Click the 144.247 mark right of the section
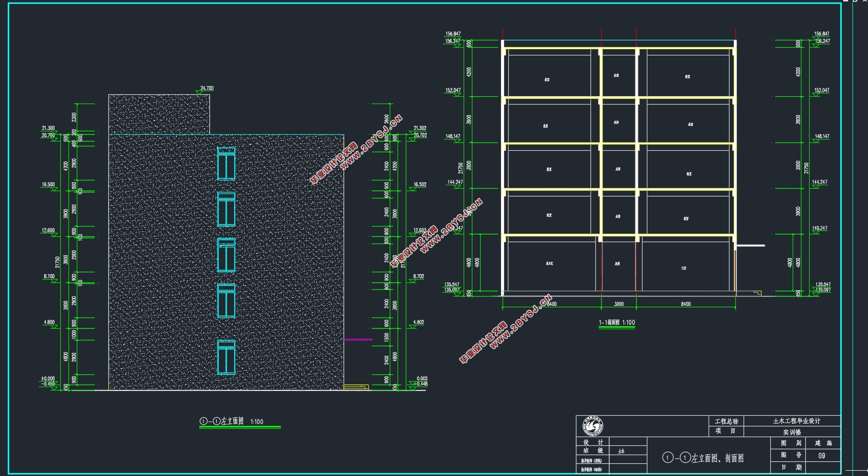868x476 pixels. 819,182
